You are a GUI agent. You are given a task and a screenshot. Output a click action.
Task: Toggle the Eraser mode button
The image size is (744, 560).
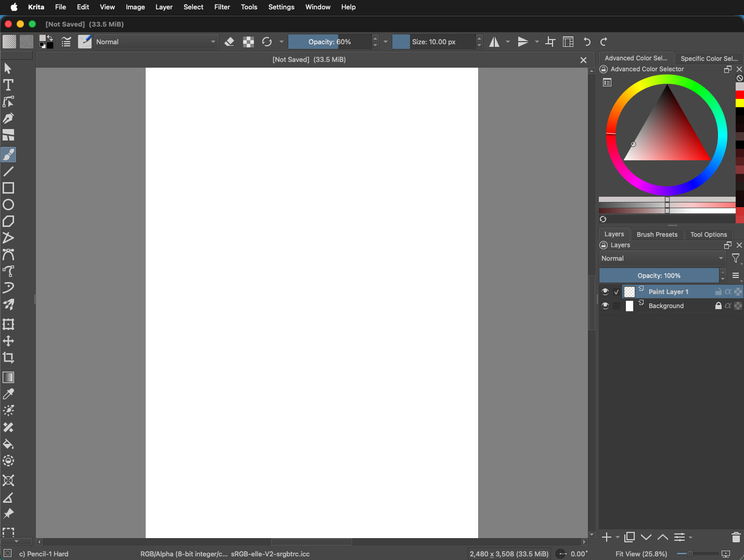point(229,42)
